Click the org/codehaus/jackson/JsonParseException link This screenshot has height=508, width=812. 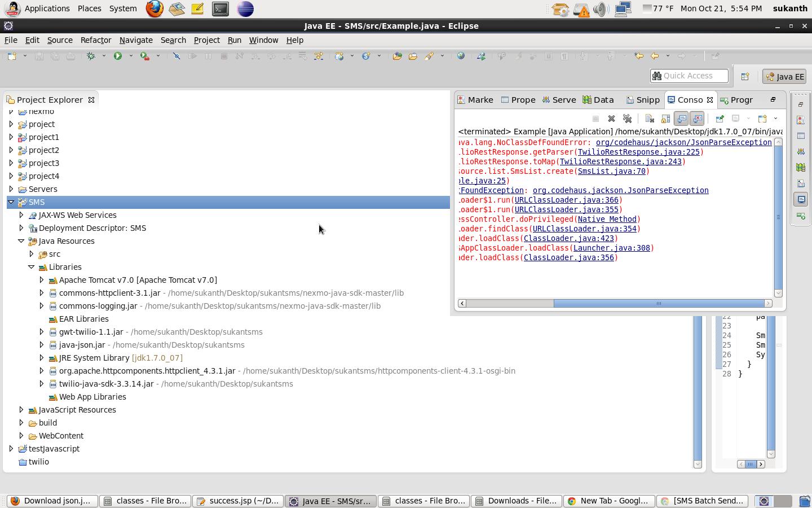click(x=683, y=142)
